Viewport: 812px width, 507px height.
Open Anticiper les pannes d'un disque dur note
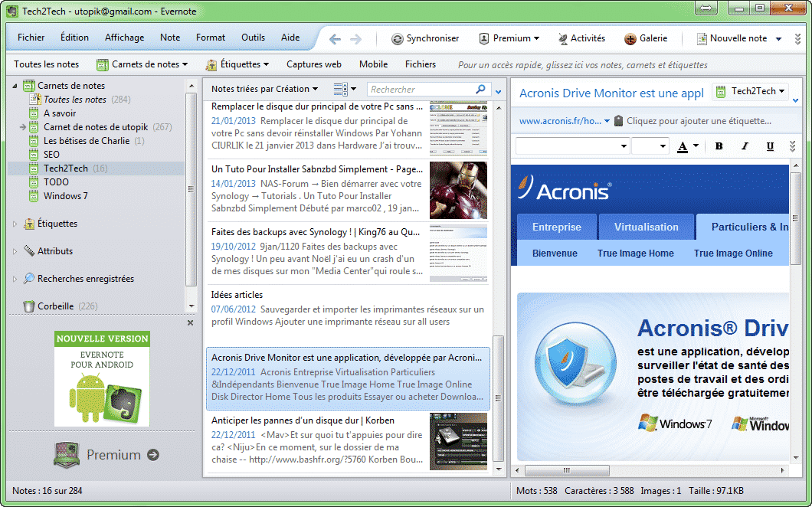(x=348, y=440)
